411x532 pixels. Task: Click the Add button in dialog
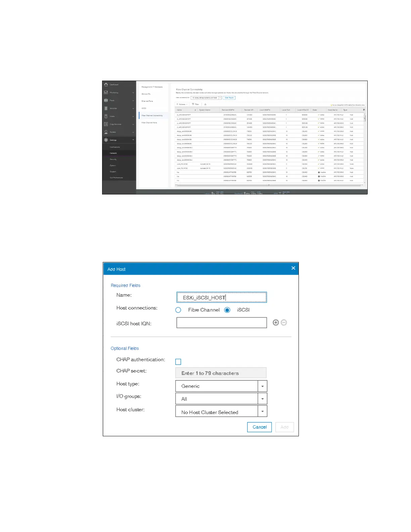click(x=284, y=427)
